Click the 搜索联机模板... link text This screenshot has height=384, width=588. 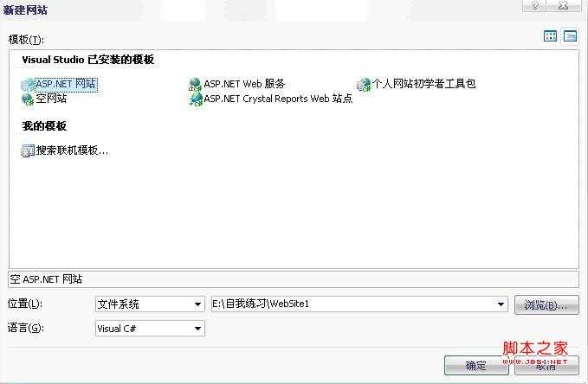pos(72,150)
